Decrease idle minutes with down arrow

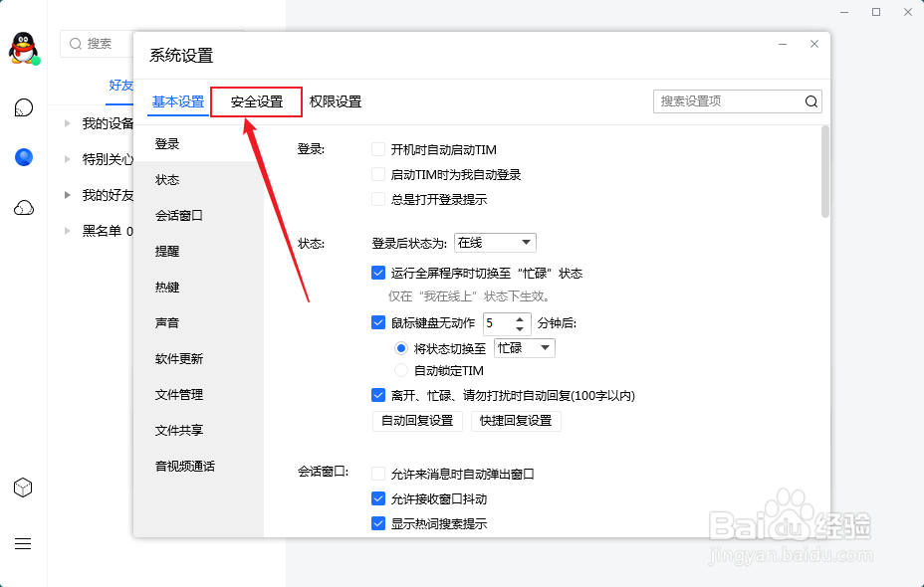coord(520,329)
